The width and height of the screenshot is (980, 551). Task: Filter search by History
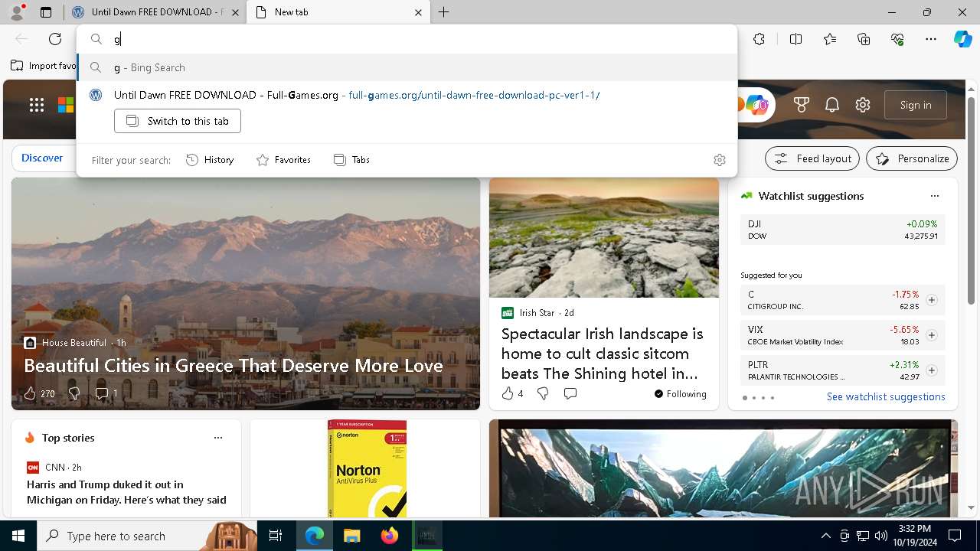pyautogui.click(x=210, y=160)
